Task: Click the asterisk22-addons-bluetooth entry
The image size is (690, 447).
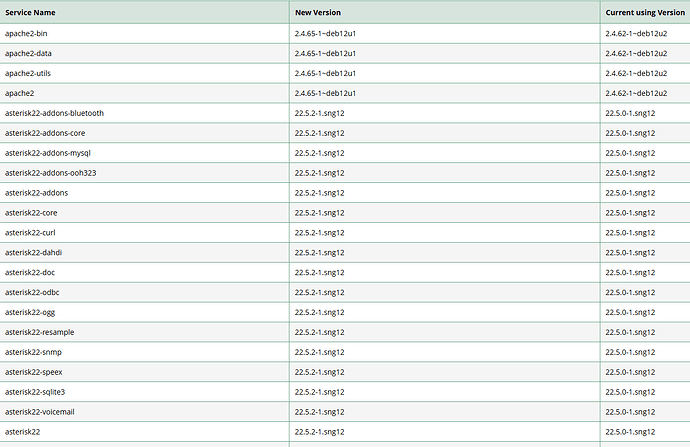Action: pyautogui.click(x=54, y=113)
